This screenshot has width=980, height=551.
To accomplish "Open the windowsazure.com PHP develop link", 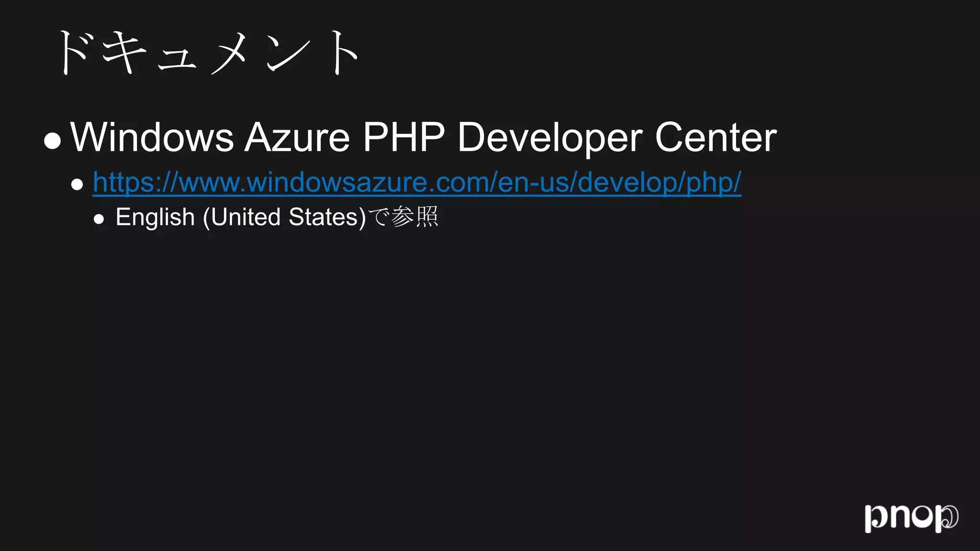I will click(x=417, y=183).
